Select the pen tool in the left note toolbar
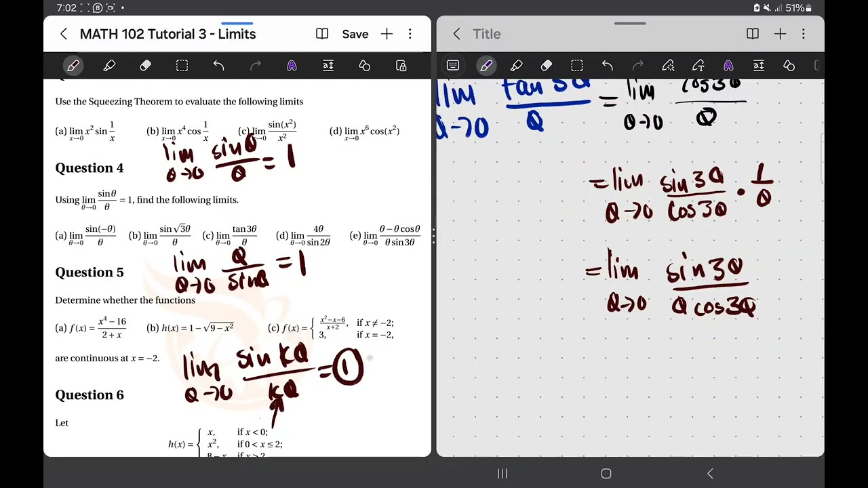The image size is (868, 488). [73, 66]
